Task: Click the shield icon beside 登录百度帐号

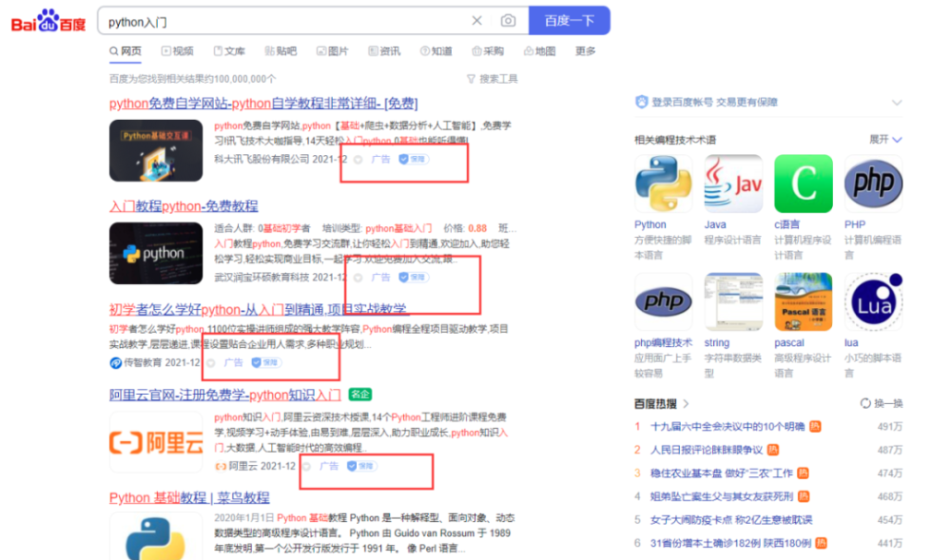Action: 641,102
